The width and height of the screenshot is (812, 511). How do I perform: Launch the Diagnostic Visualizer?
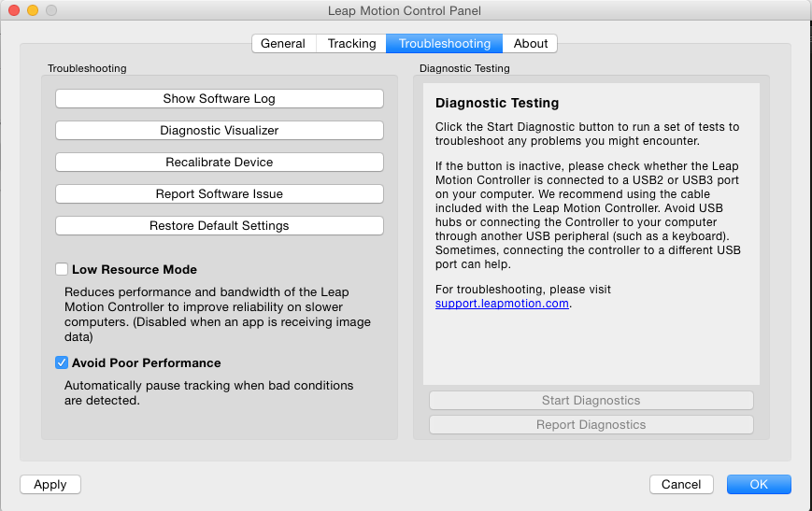pos(220,131)
